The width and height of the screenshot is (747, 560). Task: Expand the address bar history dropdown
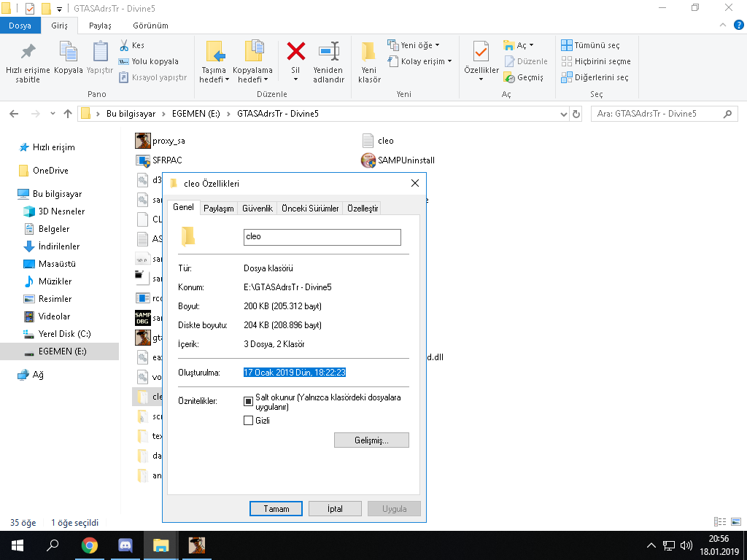point(563,114)
